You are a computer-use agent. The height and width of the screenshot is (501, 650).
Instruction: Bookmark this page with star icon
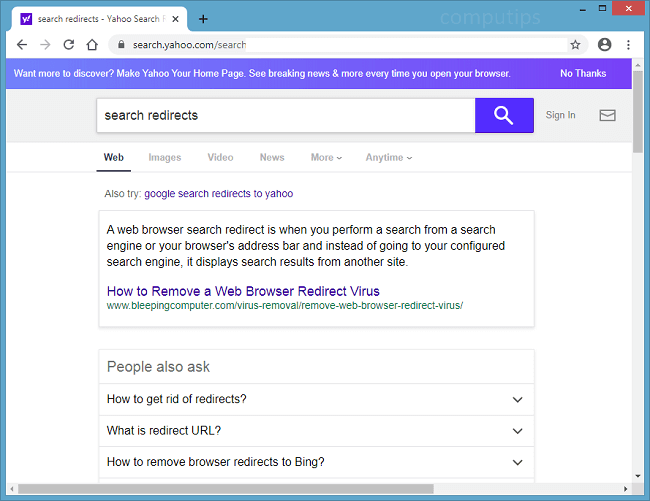(x=575, y=45)
